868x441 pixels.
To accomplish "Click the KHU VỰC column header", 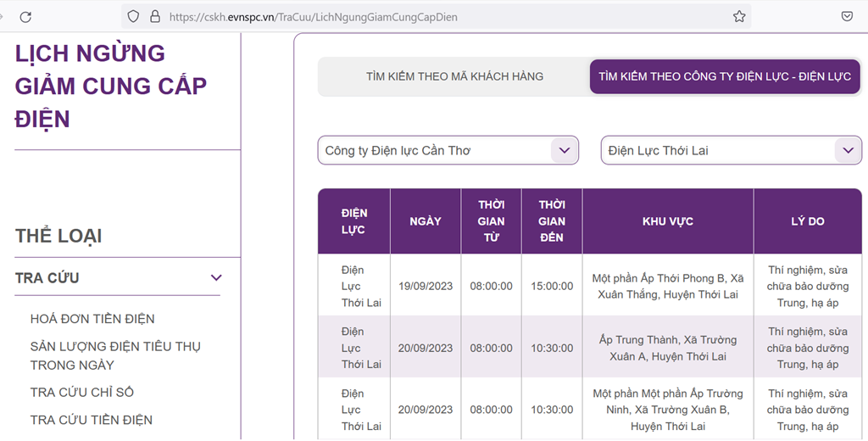I will click(668, 221).
